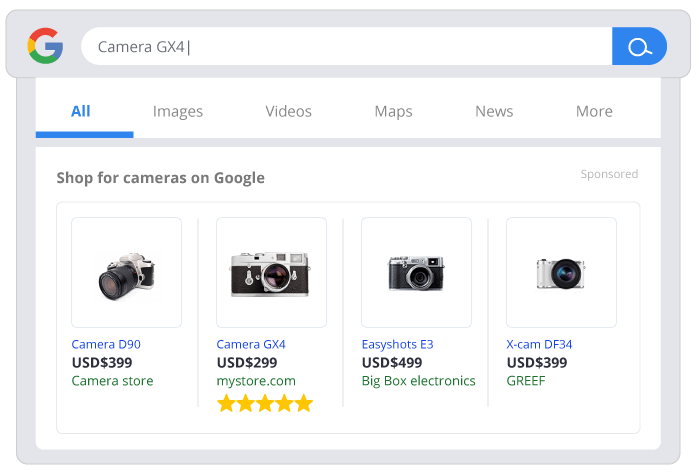Visit the GREEF seller link
The image size is (699, 474).
point(526,381)
